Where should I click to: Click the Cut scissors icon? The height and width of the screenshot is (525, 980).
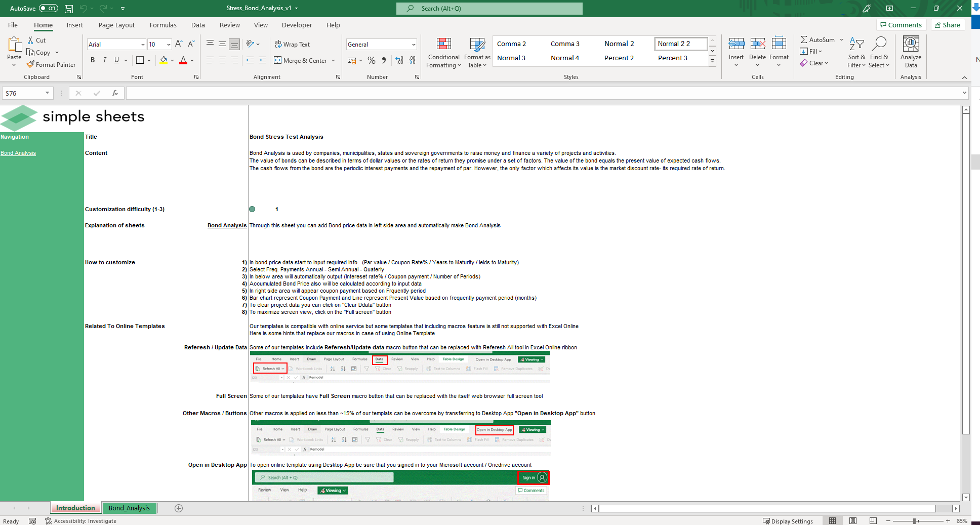(x=30, y=41)
